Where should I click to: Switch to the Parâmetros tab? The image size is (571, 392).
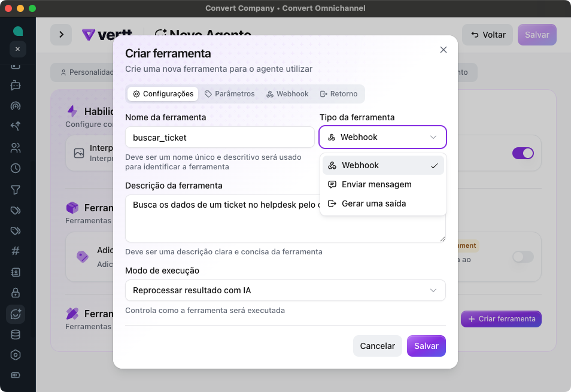pos(230,94)
